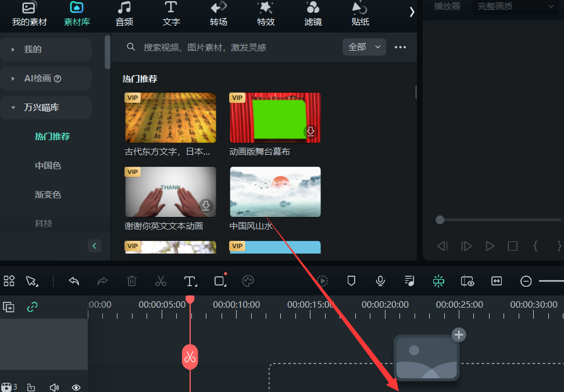This screenshot has height=392, width=564.
Task: Toggle track visibility eye icon
Action: [76, 387]
